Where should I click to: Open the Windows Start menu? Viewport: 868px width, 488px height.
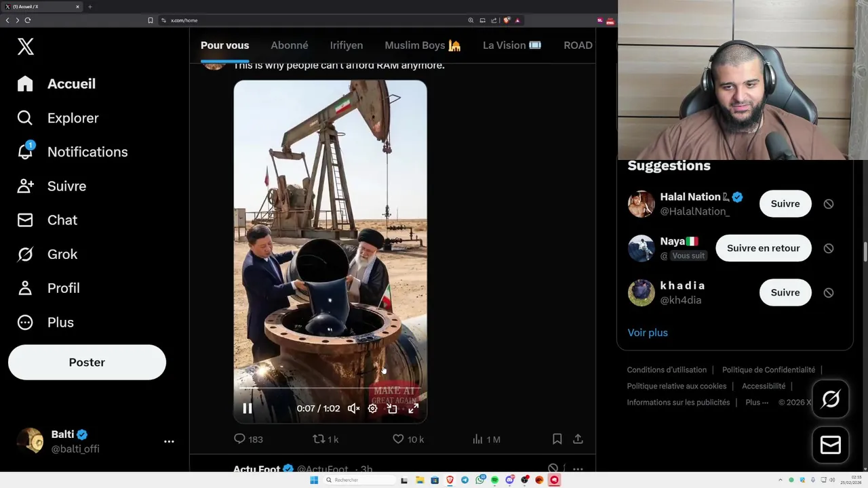click(x=314, y=480)
